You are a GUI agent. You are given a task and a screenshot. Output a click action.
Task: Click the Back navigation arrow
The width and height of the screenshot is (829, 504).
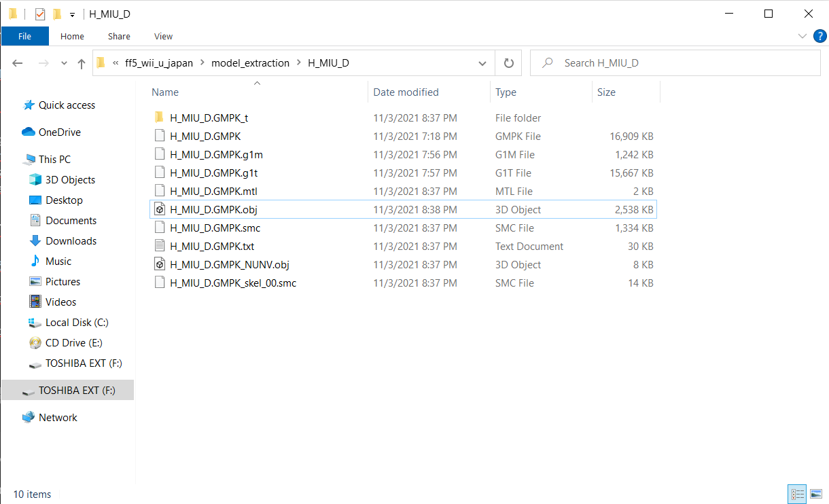point(18,63)
